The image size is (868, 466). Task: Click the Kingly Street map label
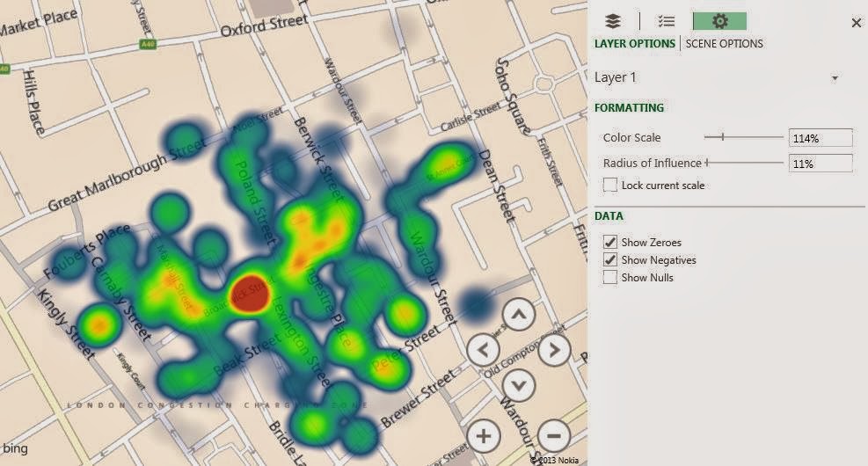[x=66, y=324]
